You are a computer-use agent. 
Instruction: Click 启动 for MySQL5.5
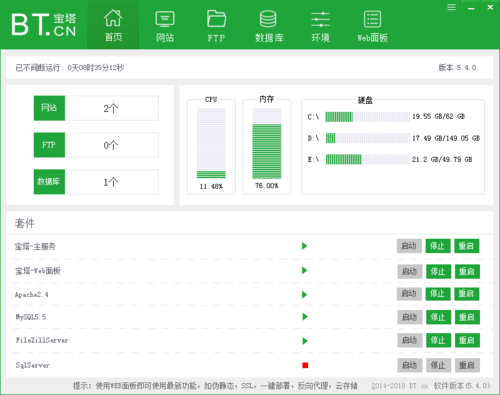coord(410,317)
